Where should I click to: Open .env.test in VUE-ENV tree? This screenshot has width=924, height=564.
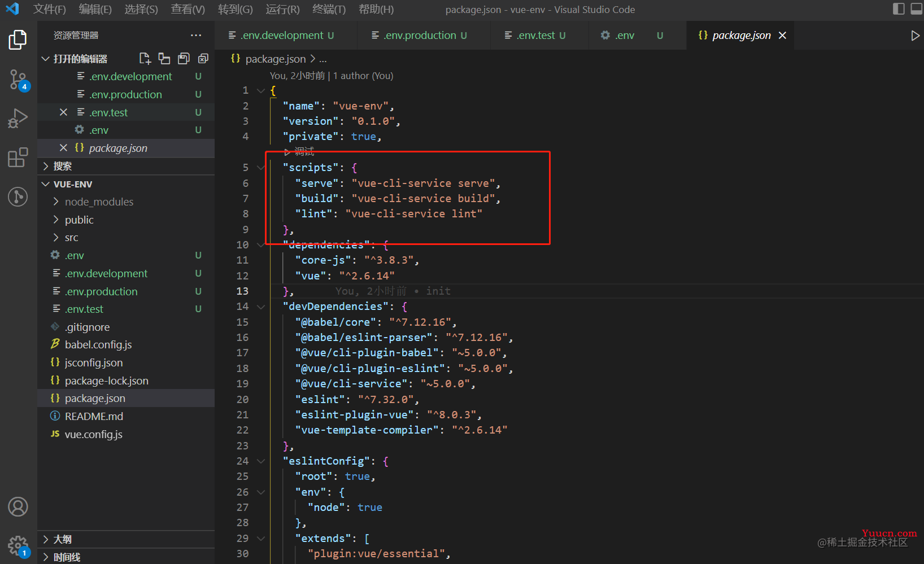tap(126, 309)
